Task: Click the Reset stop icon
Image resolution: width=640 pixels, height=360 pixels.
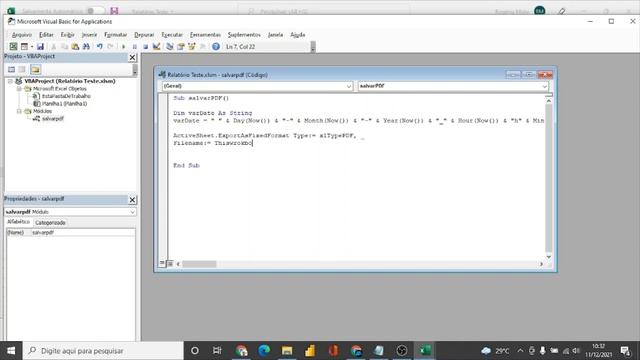Action: [x=145, y=47]
